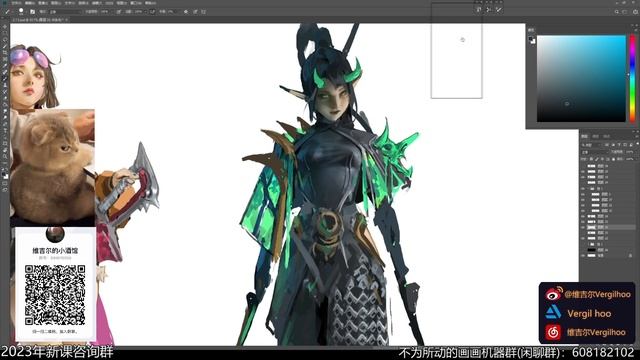
Task: Select the Eraser tool
Action: pyautogui.click(x=5, y=98)
